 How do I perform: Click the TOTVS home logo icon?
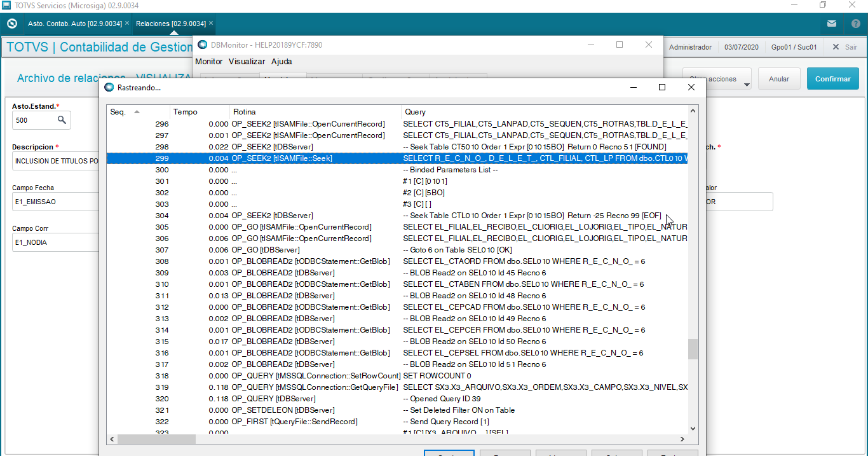pos(11,24)
